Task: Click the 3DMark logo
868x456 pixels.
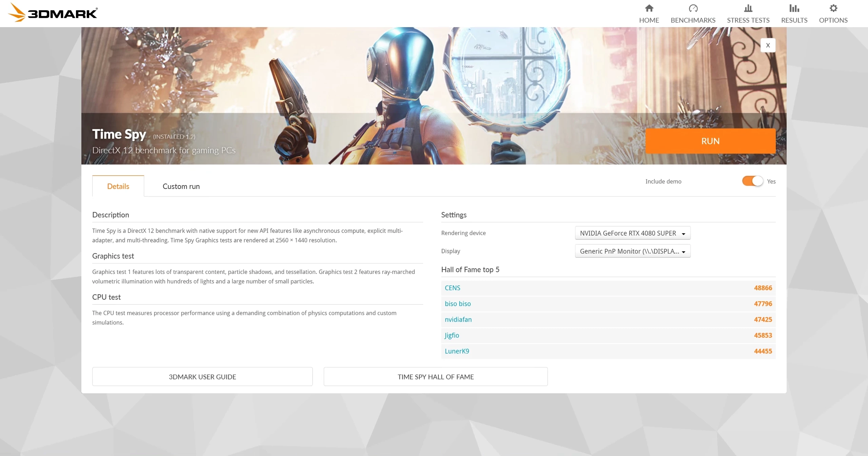Action: tap(53, 13)
